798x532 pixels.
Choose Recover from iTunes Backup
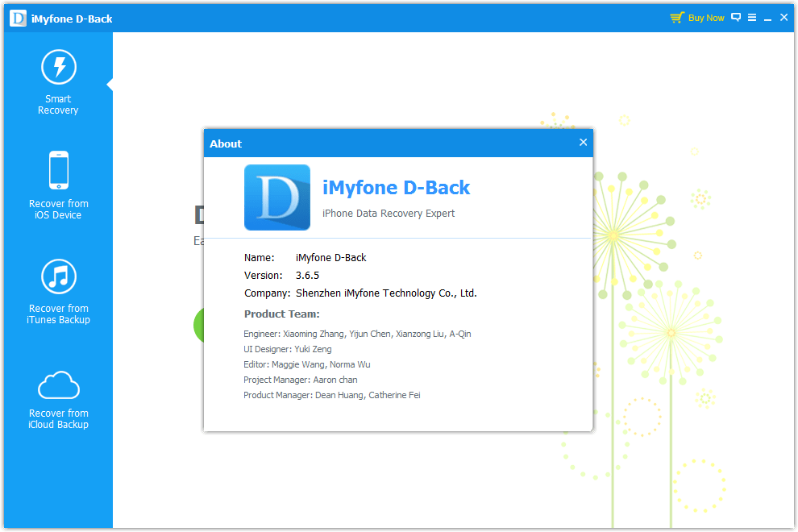point(58,292)
